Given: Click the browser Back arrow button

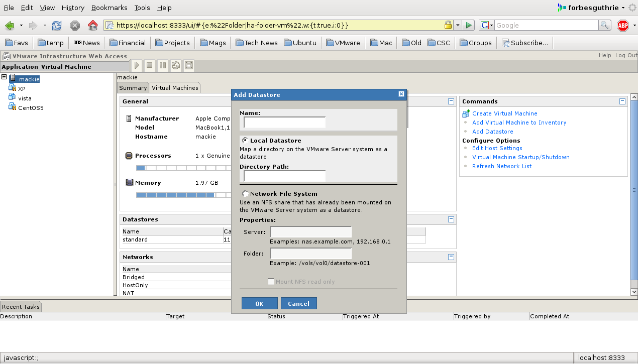Looking at the screenshot, I should 10,25.
